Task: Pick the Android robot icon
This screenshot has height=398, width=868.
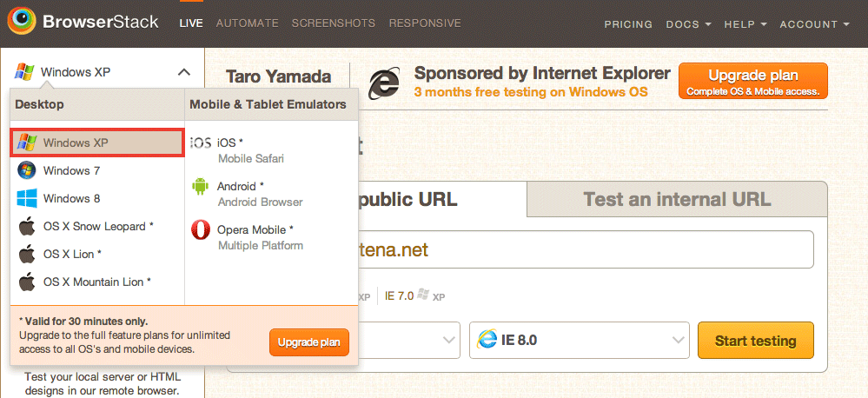Action: coord(200,187)
